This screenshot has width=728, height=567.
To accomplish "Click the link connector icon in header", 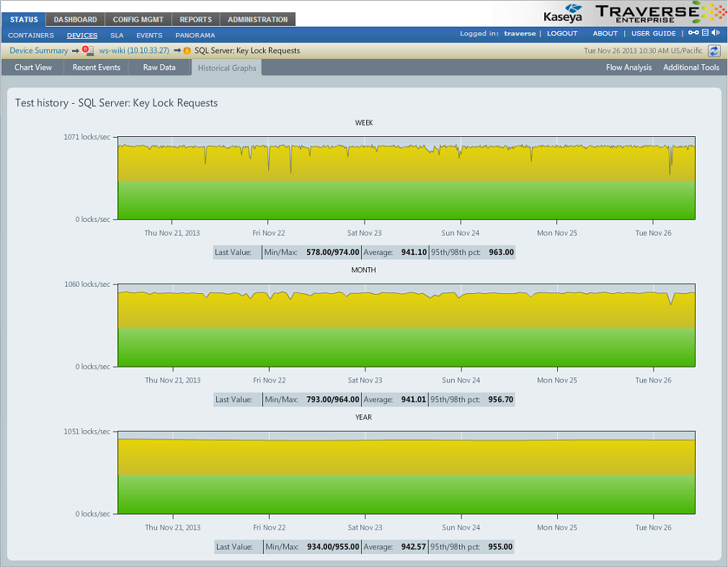I will point(693,33).
